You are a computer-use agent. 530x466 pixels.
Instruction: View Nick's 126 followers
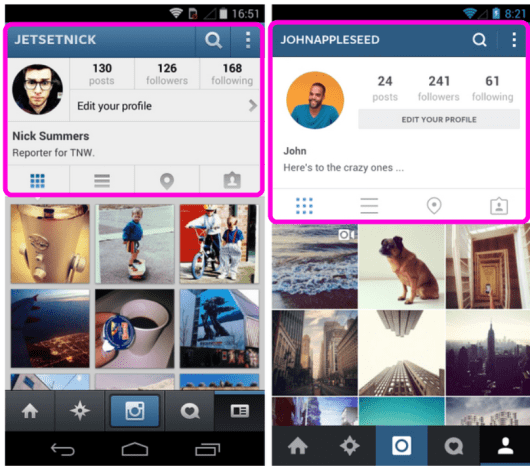click(167, 74)
